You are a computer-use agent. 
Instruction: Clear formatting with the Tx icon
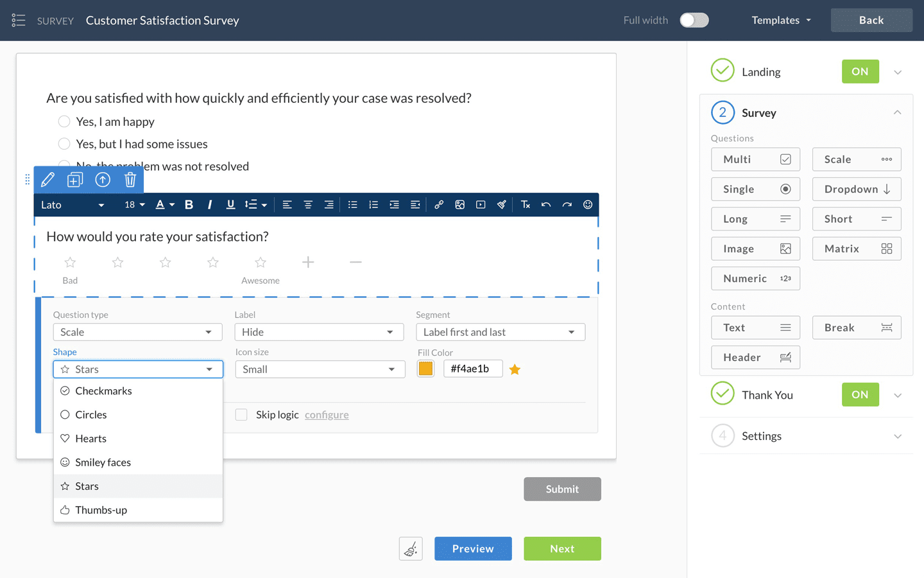[x=526, y=204]
